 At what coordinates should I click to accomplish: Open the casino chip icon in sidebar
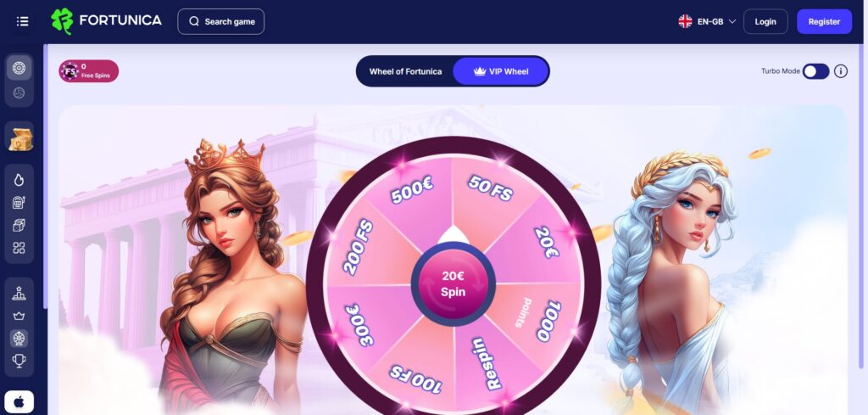pyautogui.click(x=19, y=68)
